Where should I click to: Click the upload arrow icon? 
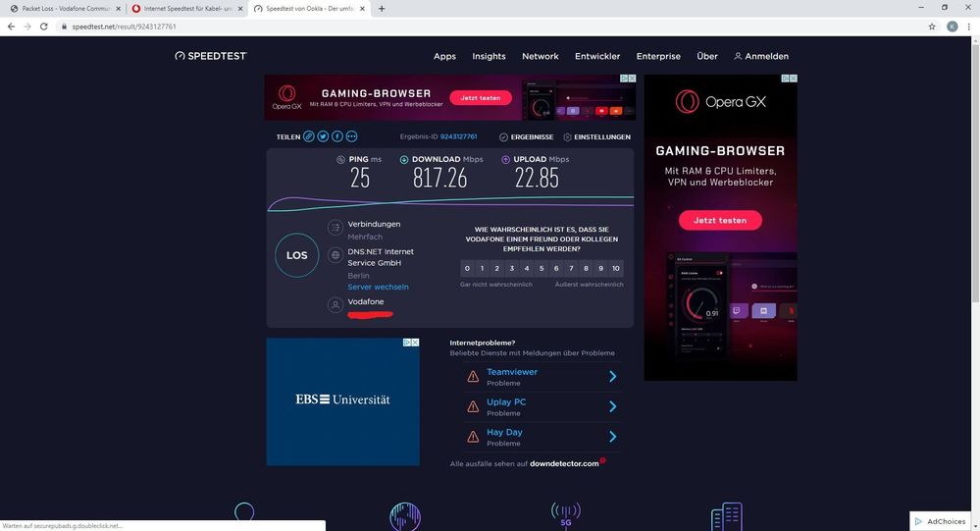click(505, 159)
